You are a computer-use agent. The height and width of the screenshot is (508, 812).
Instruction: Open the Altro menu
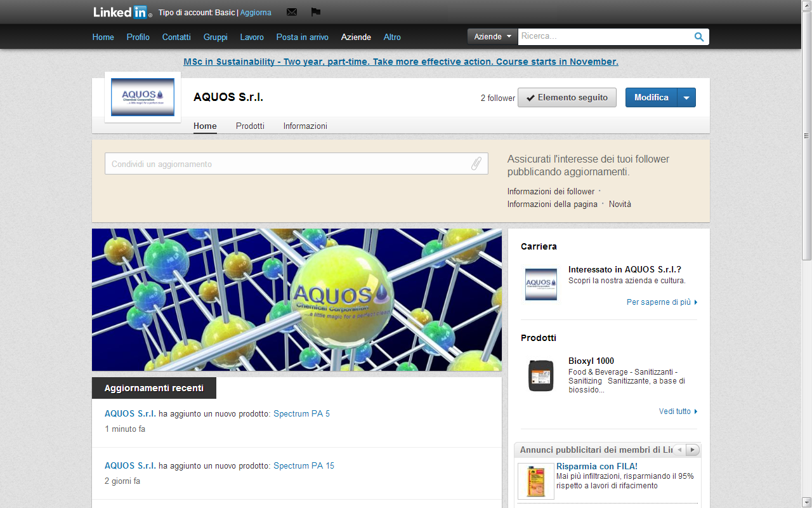pyautogui.click(x=392, y=37)
